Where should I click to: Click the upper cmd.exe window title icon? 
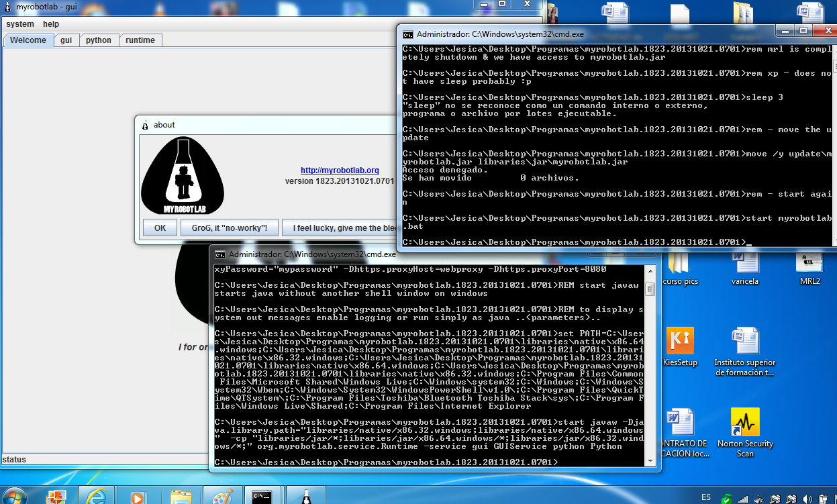407,34
